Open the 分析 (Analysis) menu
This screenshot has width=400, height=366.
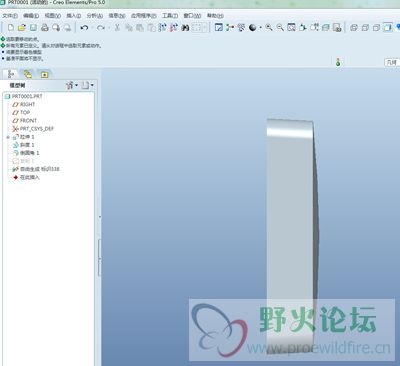[95, 16]
